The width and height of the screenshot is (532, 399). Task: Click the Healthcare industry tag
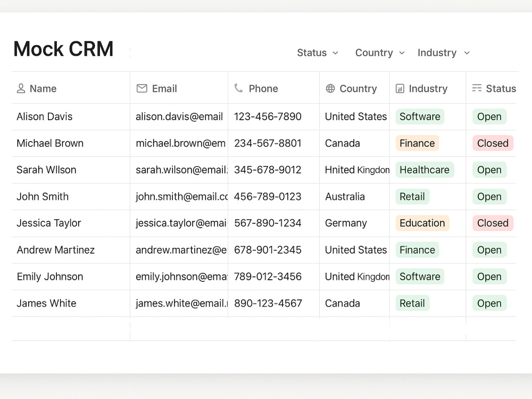coord(425,170)
